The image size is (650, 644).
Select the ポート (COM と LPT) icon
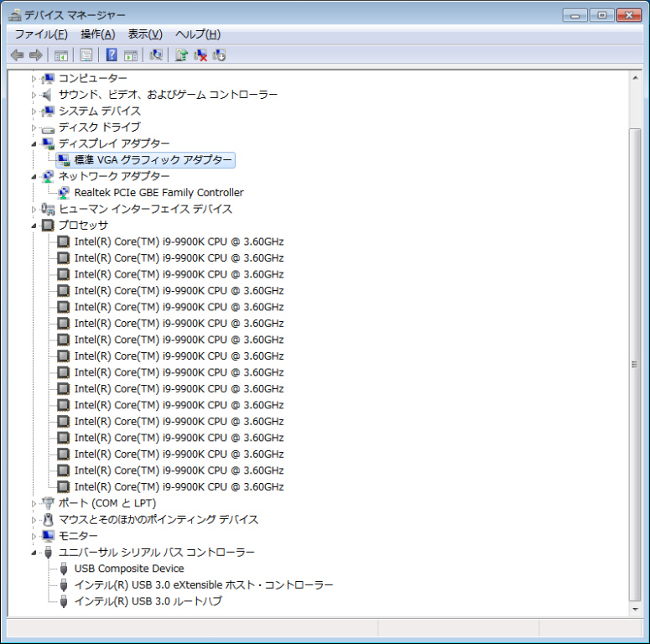[48, 503]
